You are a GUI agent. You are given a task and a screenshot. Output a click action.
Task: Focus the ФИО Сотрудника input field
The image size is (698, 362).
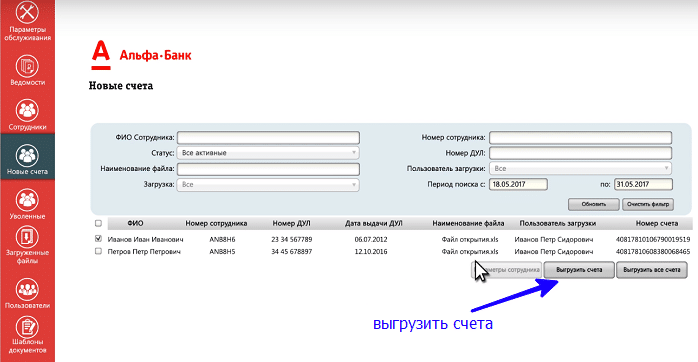pos(268,137)
